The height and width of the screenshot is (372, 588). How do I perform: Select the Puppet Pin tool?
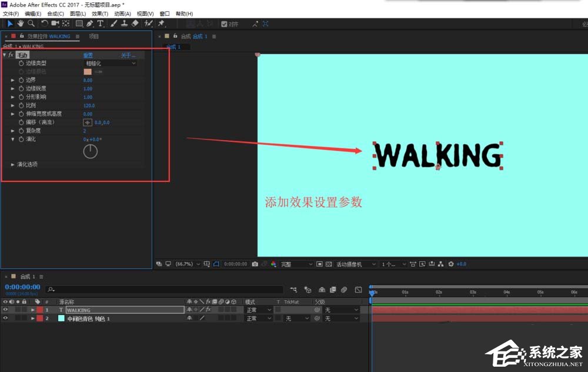160,24
